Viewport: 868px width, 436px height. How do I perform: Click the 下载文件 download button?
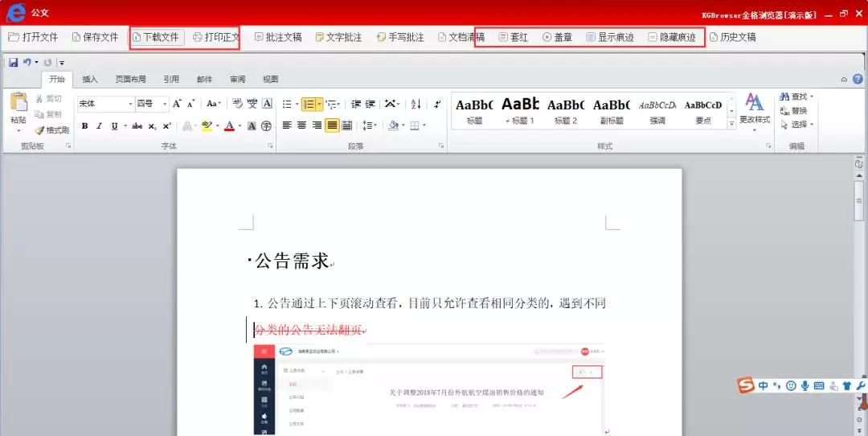(157, 37)
